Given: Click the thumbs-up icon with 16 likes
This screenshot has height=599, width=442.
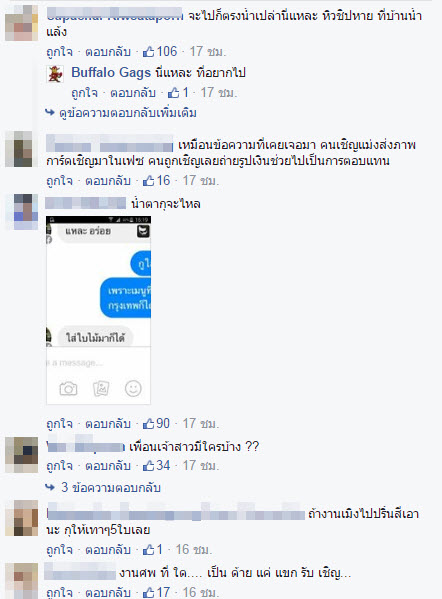Looking at the screenshot, I should [x=148, y=180].
